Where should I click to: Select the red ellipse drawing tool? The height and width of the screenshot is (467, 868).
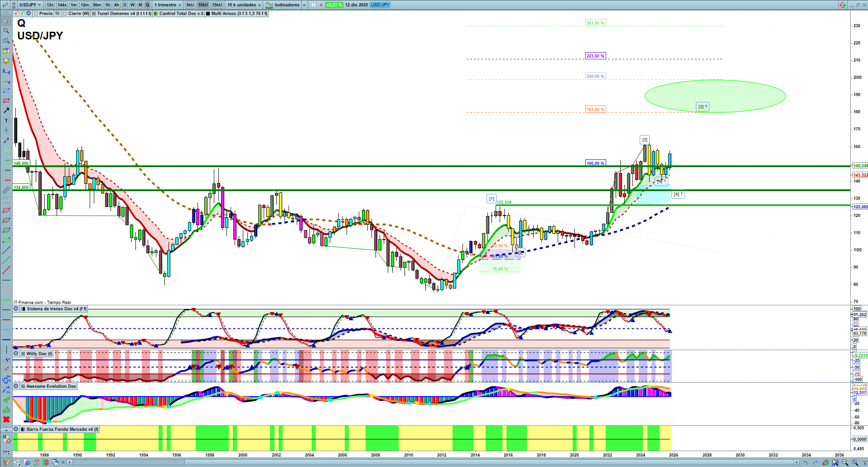(x=6, y=210)
